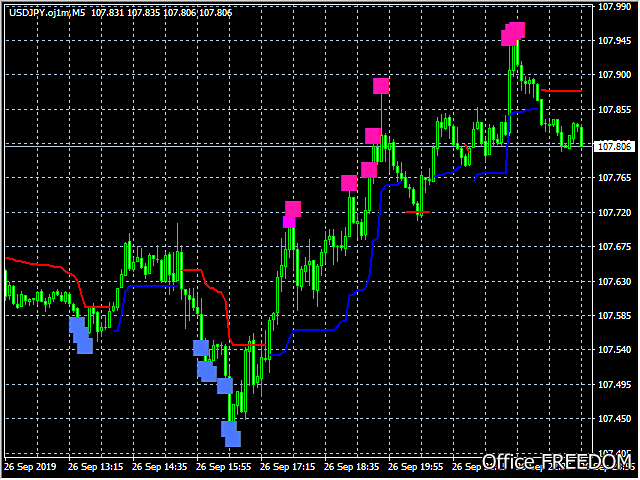Select the lone pink sell marker atop the 18:35 wick
Viewport: 640px width, 480px height.
(381, 86)
